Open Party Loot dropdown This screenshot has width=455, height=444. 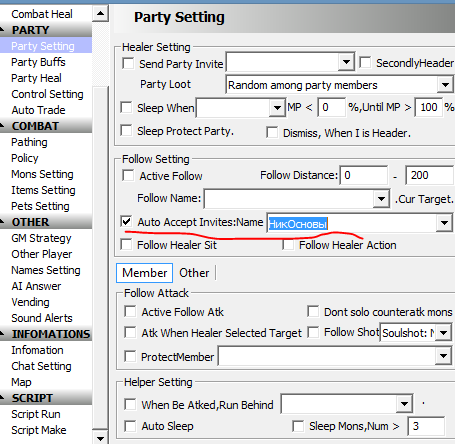445,85
